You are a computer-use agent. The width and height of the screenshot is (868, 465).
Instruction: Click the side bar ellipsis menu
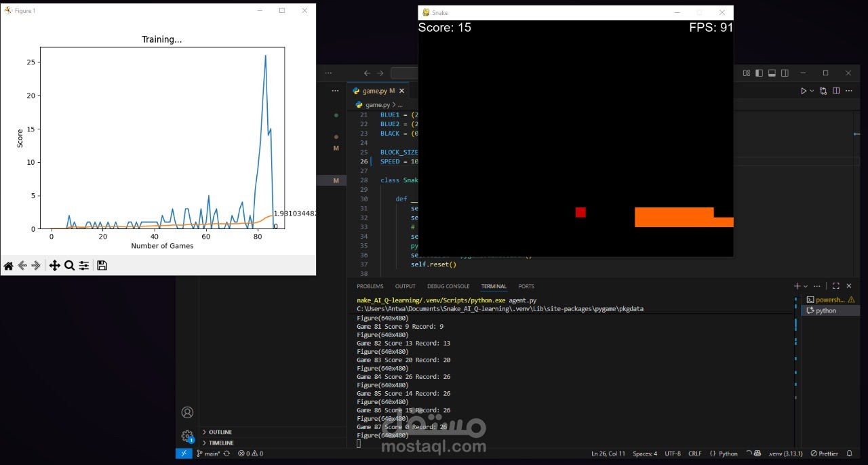335,91
